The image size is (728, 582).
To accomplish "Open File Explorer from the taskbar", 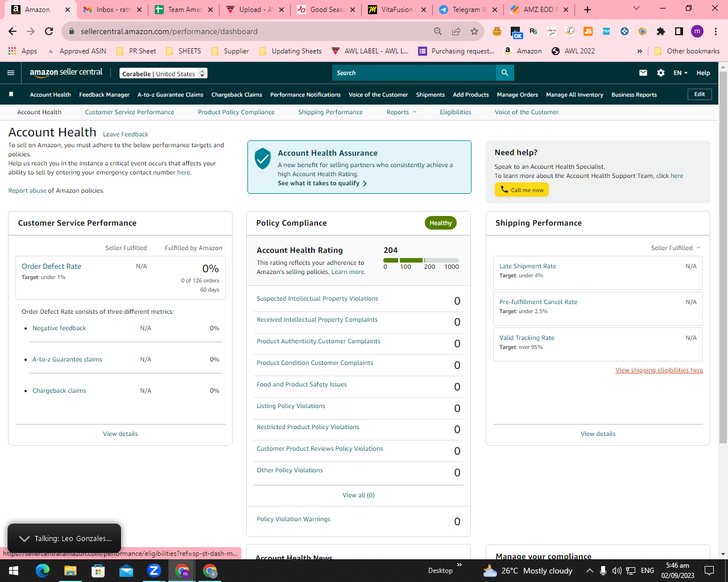I will pos(70,571).
